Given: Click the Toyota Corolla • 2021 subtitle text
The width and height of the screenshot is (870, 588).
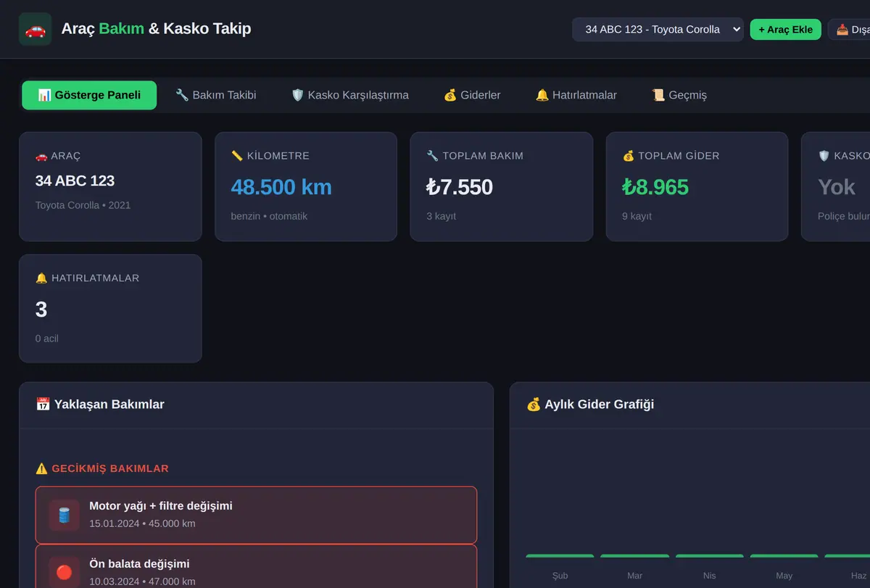Looking at the screenshot, I should (x=83, y=205).
